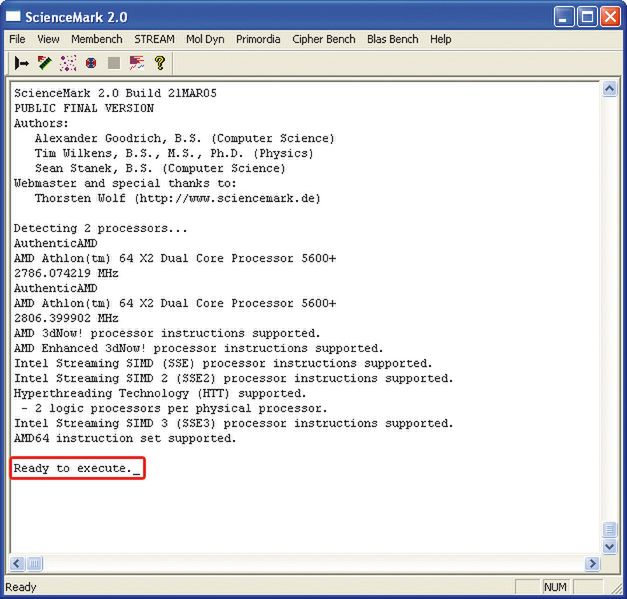Open the Cipher Bench menu
Viewport: 627px width, 599px height.
tap(323, 39)
